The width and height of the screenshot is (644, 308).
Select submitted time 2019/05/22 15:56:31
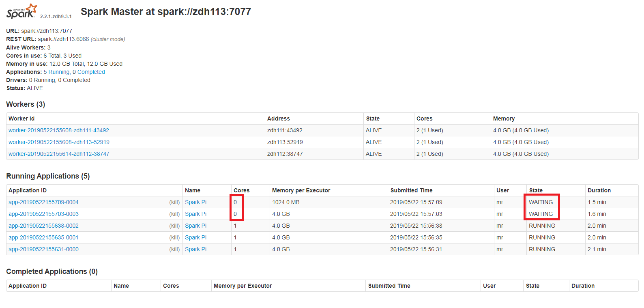pyautogui.click(x=416, y=249)
